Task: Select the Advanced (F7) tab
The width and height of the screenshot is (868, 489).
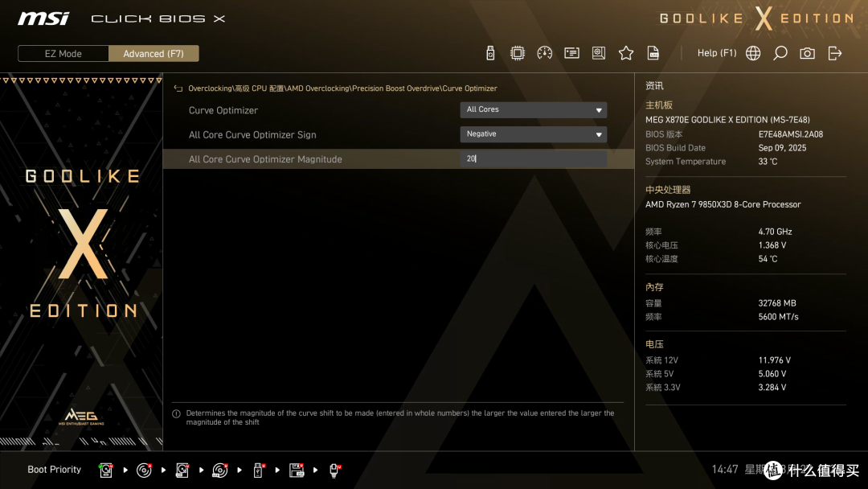Action: pos(154,54)
